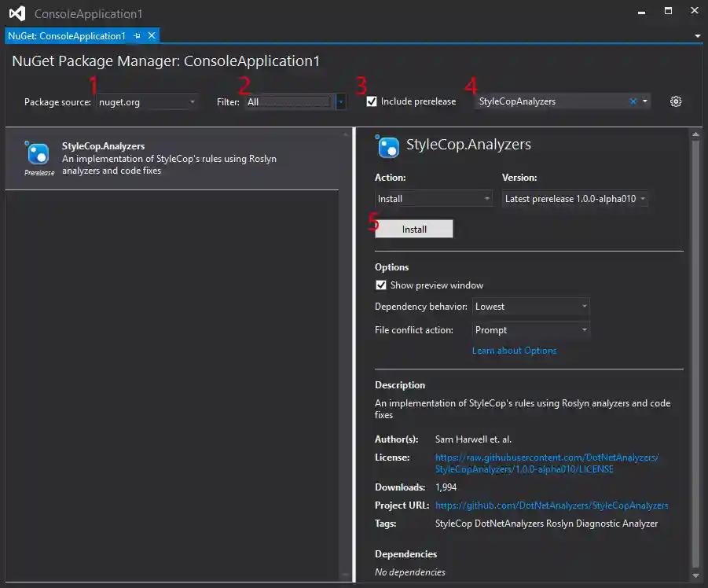Clear the search box using the X icon

pos(633,101)
